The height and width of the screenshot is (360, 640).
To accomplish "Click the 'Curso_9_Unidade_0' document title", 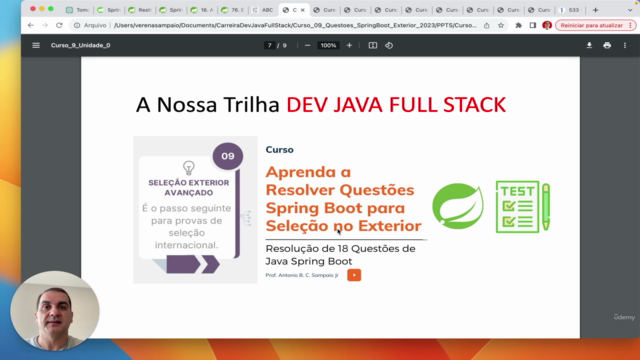I will [80, 45].
